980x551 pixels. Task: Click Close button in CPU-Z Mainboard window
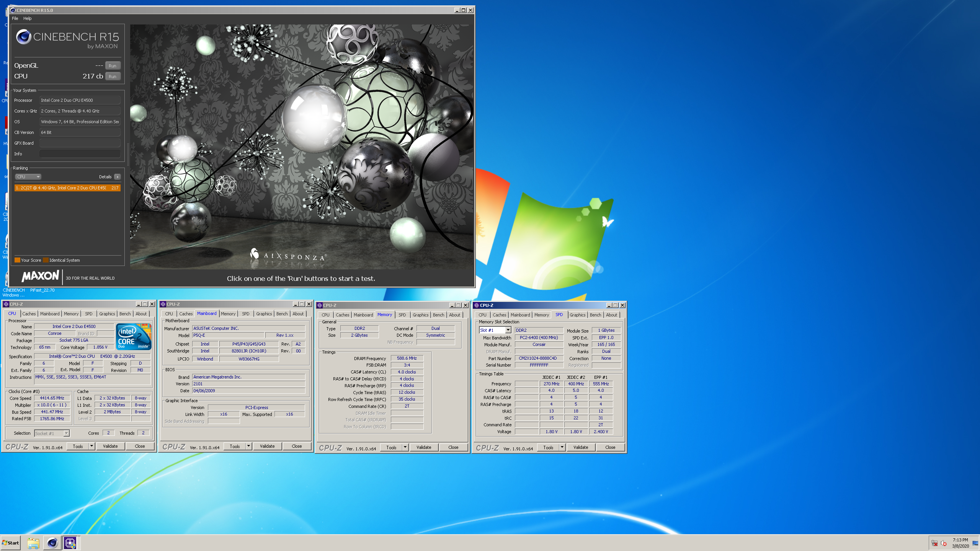pos(297,446)
